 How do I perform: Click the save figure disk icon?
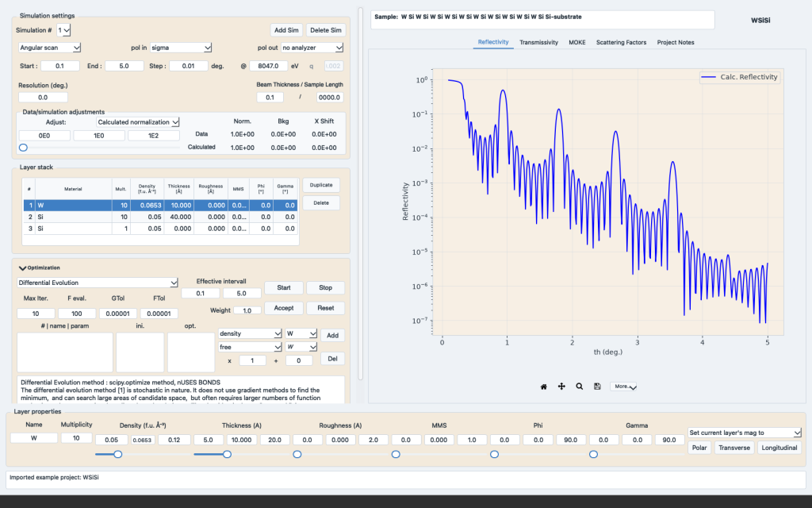(x=597, y=387)
